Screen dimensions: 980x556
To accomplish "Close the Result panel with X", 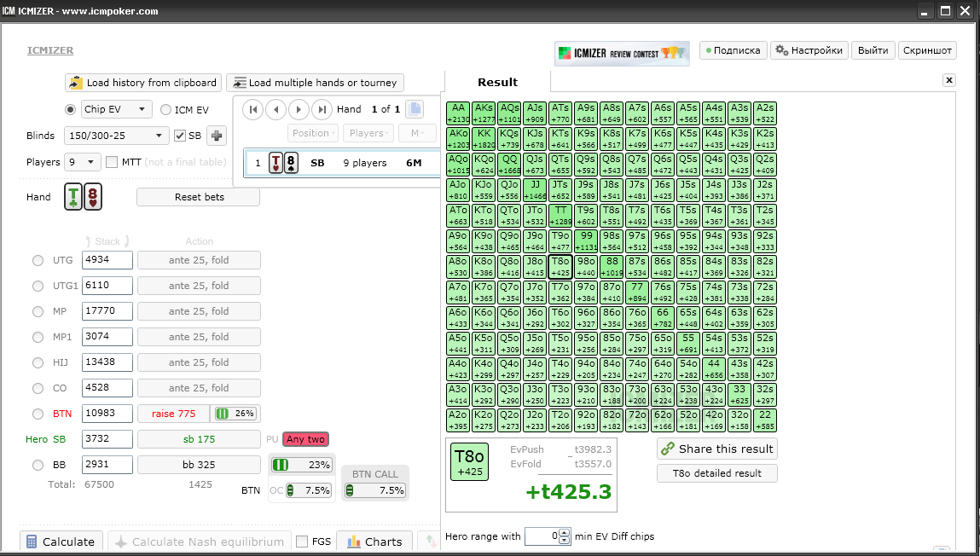I will [x=948, y=80].
